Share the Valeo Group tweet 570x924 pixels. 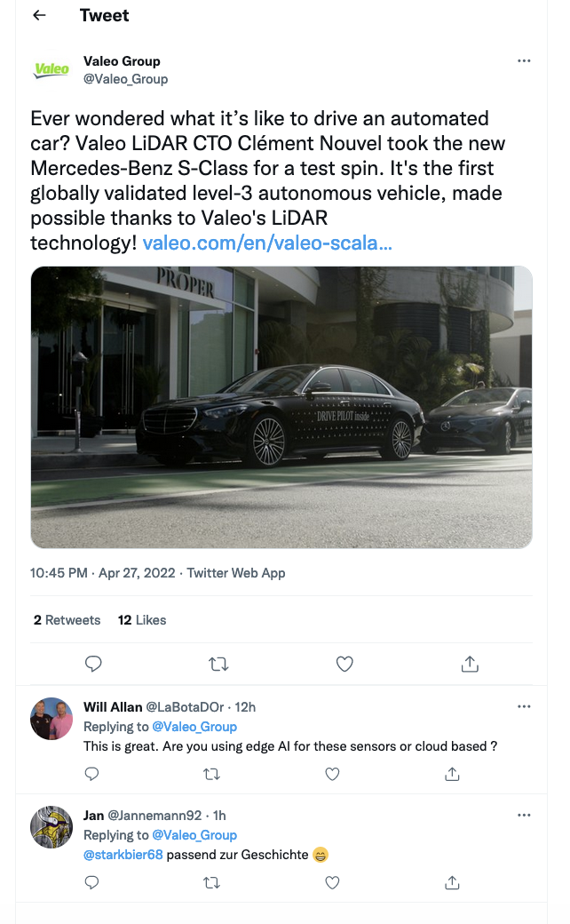(471, 664)
